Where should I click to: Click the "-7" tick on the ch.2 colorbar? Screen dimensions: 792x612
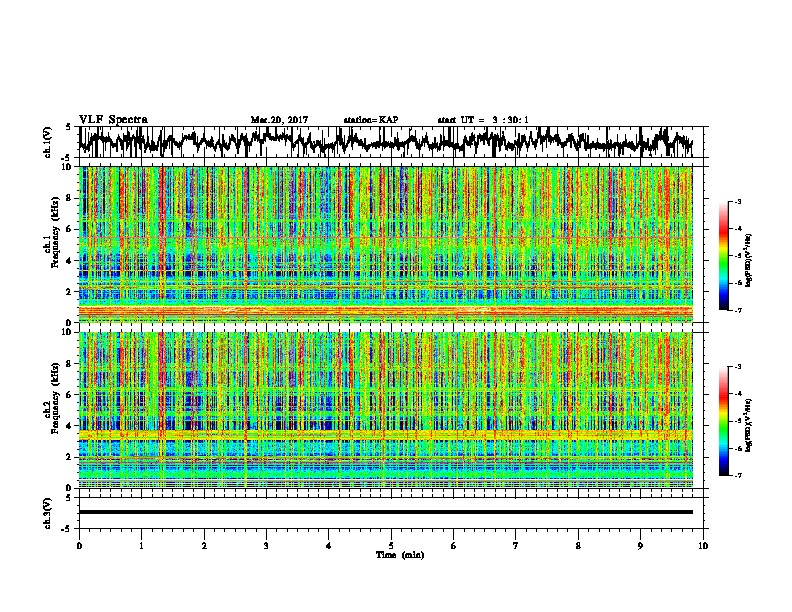point(737,476)
